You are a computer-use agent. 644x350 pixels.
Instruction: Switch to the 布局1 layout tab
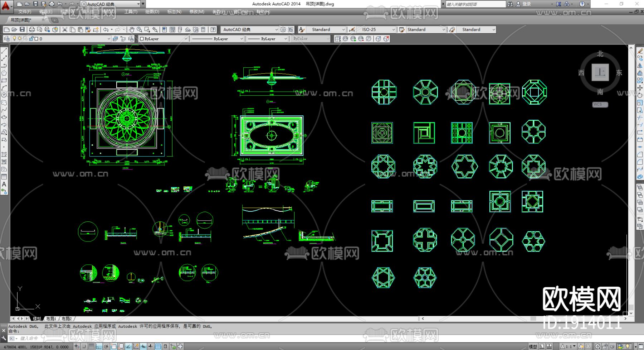point(51,318)
